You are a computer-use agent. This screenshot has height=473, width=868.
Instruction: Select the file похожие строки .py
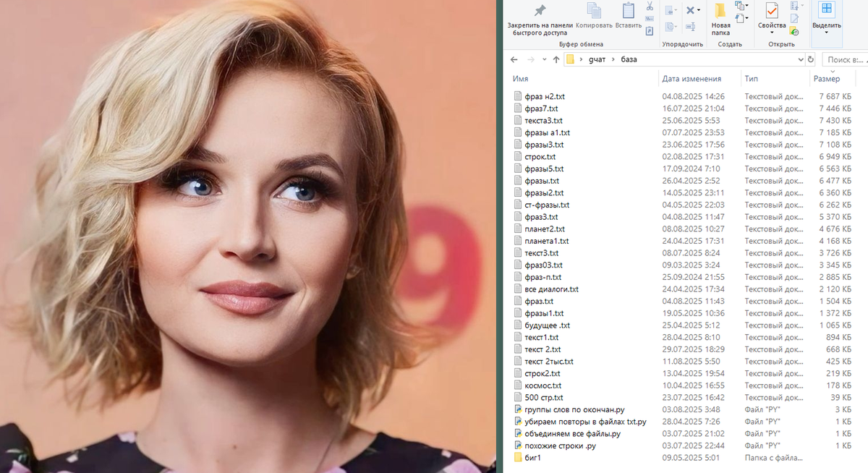coord(561,446)
